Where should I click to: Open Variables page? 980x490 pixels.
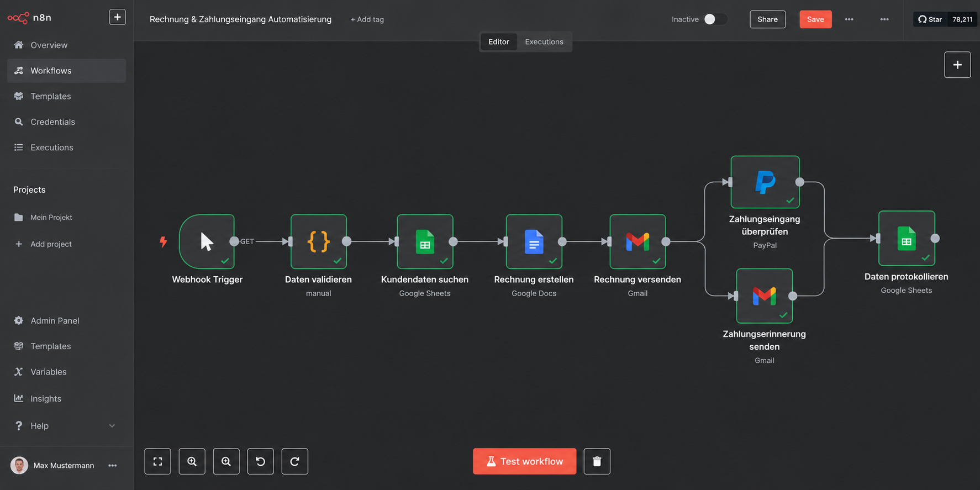coord(66,372)
